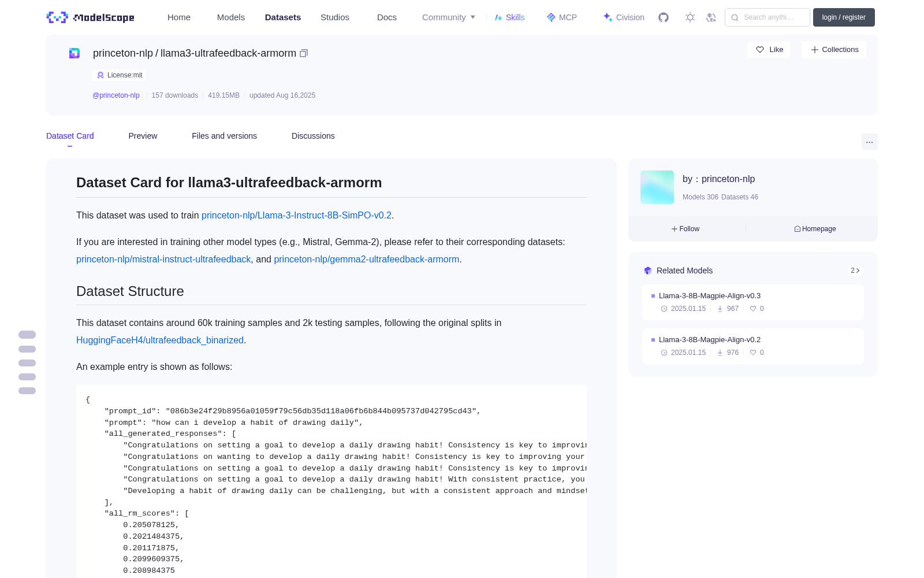The image size is (924, 578).
Task: Click the last outline navigation marker
Action: tap(27, 391)
